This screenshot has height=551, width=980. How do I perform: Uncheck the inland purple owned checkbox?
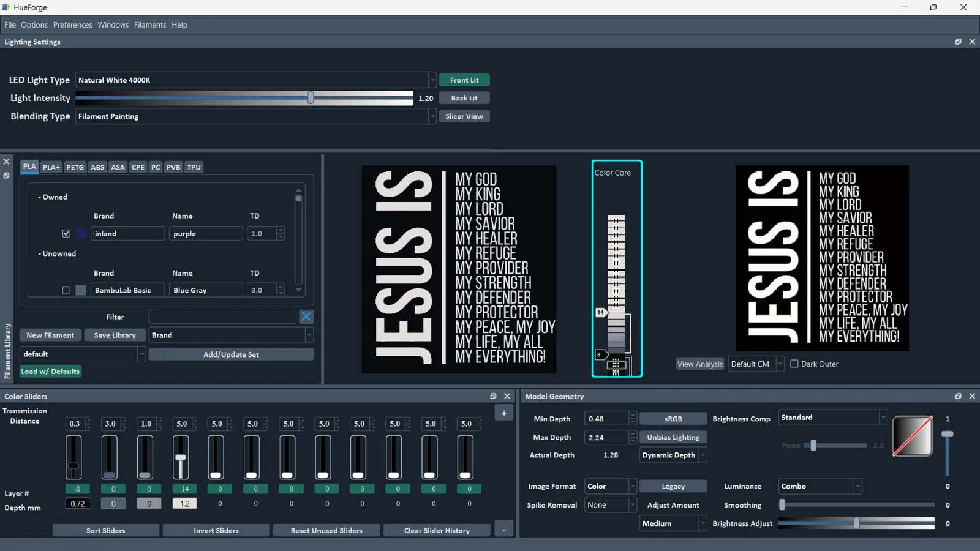point(66,233)
